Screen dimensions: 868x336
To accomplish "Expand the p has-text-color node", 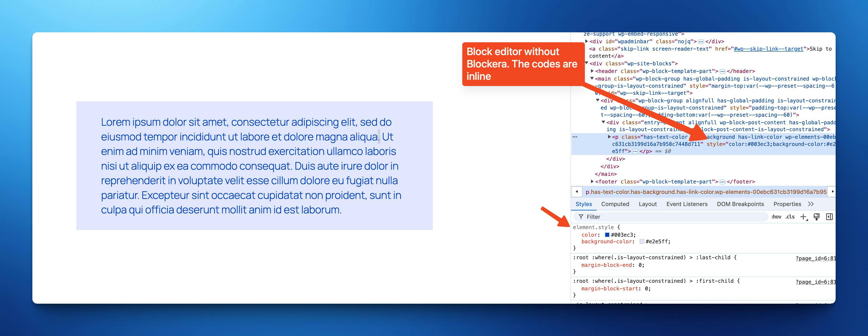I will tap(609, 137).
